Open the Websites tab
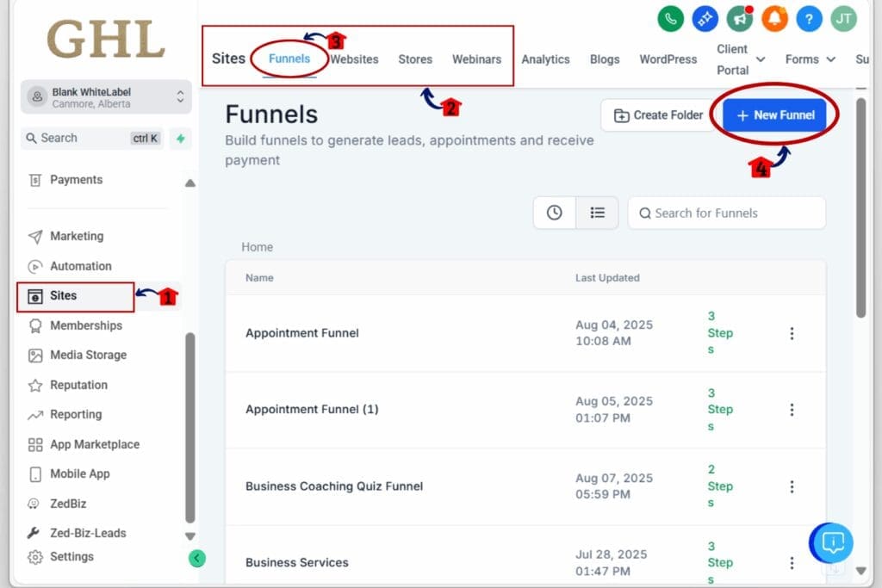This screenshot has width=882, height=588. point(354,59)
